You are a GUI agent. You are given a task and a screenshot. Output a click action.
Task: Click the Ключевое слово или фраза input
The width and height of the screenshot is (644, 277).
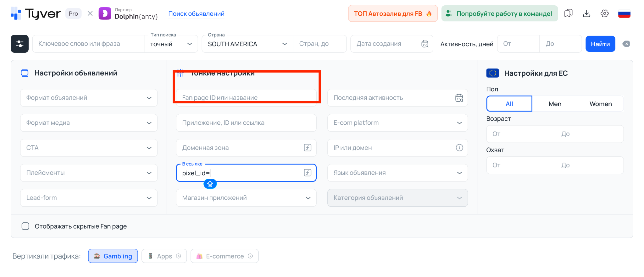pyautogui.click(x=88, y=44)
